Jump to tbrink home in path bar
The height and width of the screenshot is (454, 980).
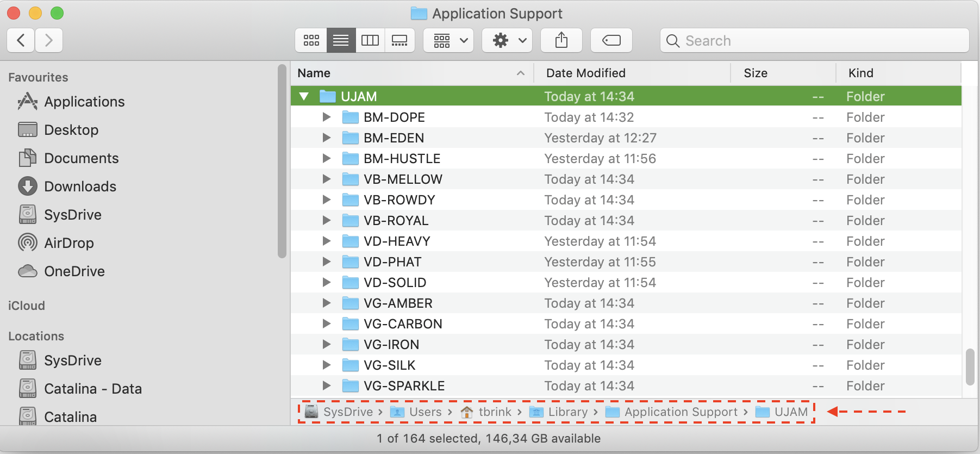point(486,412)
